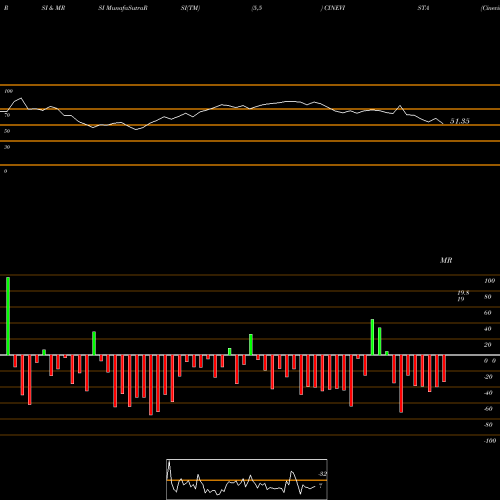Click the value 7 in the mini chart

[x=320, y=486]
